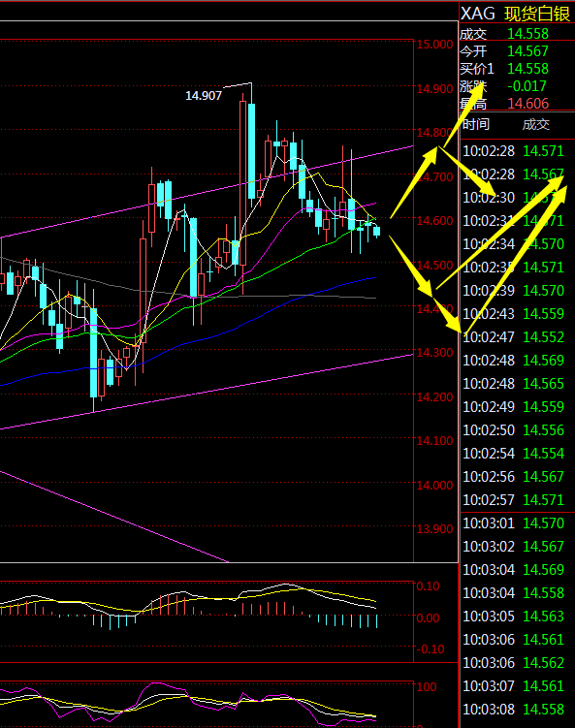
Task: Click the 14.300 price axis label
Action: (434, 353)
